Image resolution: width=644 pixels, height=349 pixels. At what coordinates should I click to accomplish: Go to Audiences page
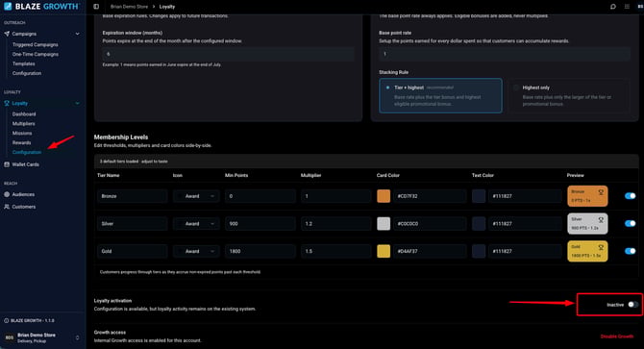(23, 194)
